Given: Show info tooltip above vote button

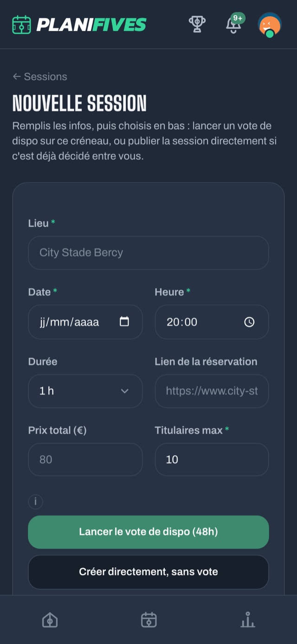Looking at the screenshot, I should (x=36, y=502).
